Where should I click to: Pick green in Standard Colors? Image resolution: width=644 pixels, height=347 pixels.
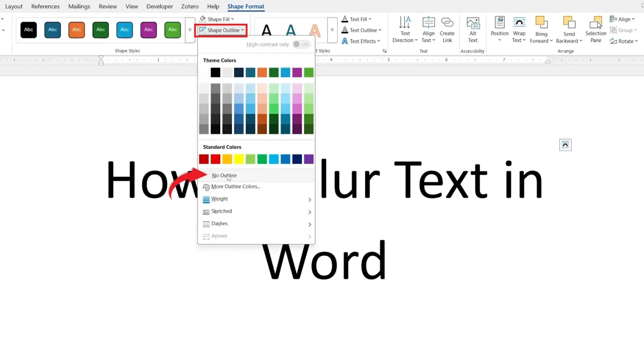262,159
